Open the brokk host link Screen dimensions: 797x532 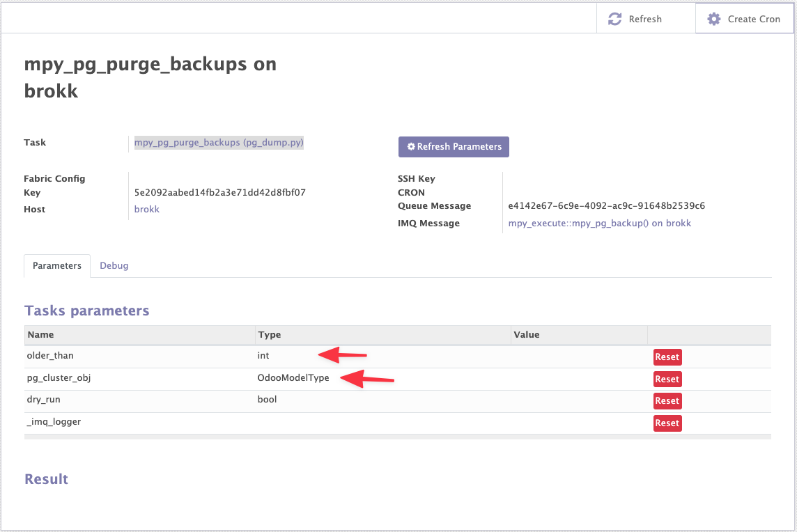[x=146, y=209]
